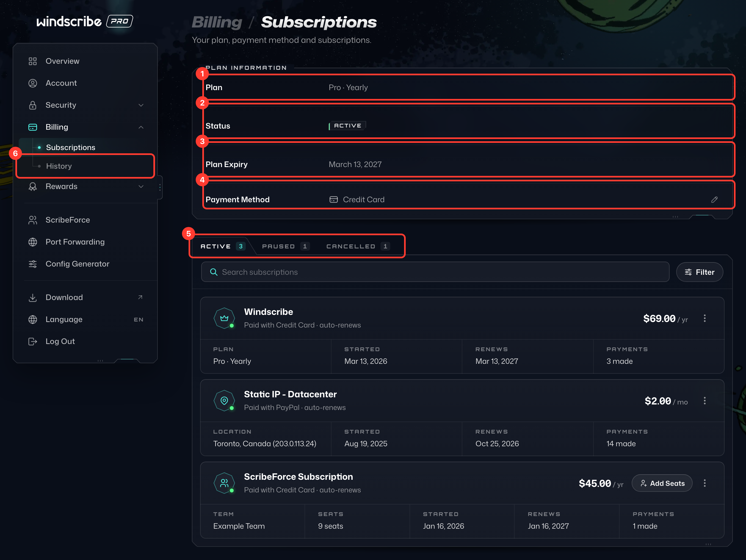
Task: Edit payment method with the pencil icon
Action: [x=714, y=199]
